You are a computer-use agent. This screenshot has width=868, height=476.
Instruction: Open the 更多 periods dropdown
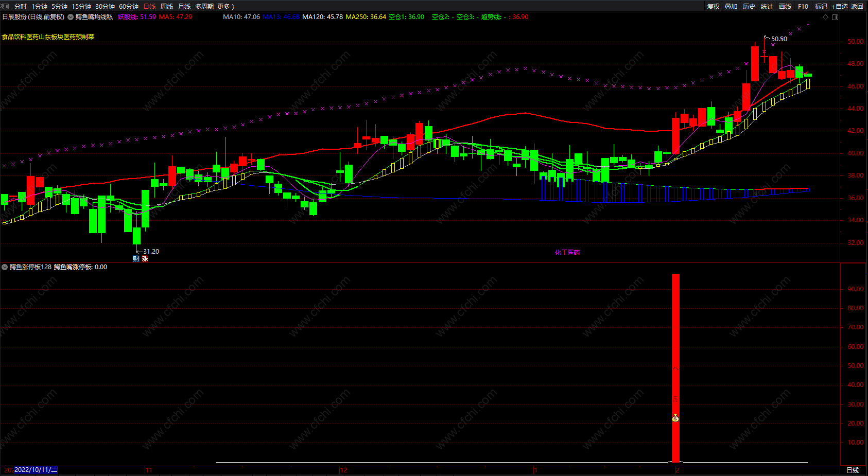(225, 7)
